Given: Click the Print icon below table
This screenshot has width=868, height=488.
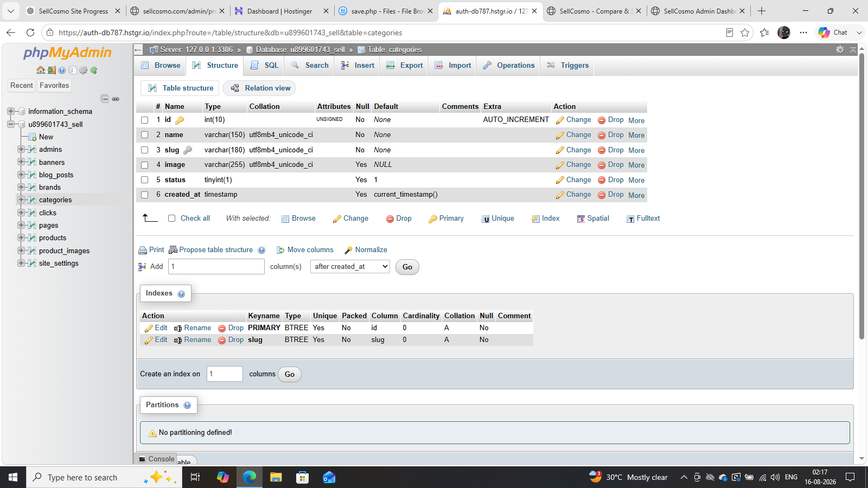Looking at the screenshot, I should pos(143,250).
